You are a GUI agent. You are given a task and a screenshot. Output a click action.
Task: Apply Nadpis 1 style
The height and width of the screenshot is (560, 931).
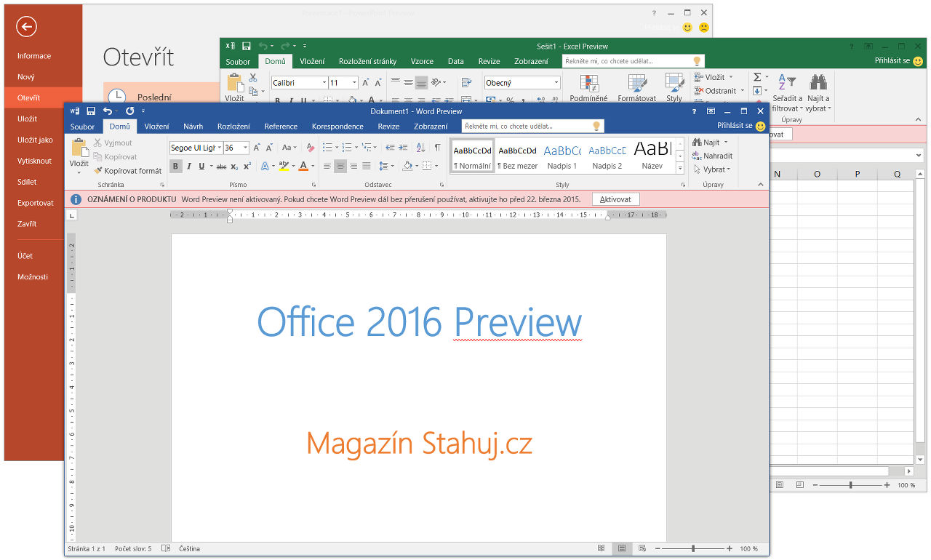[x=562, y=156]
